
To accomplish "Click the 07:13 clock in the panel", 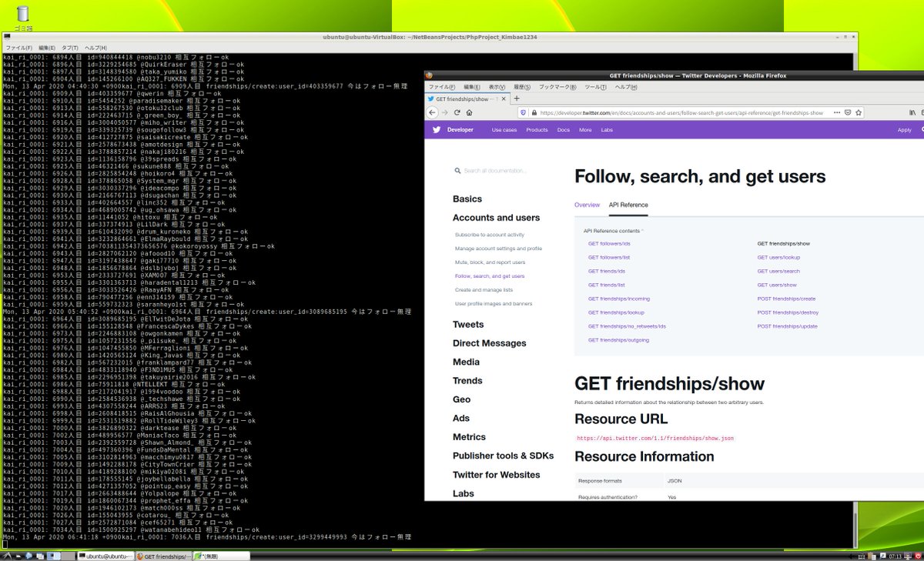I will tap(896, 556).
